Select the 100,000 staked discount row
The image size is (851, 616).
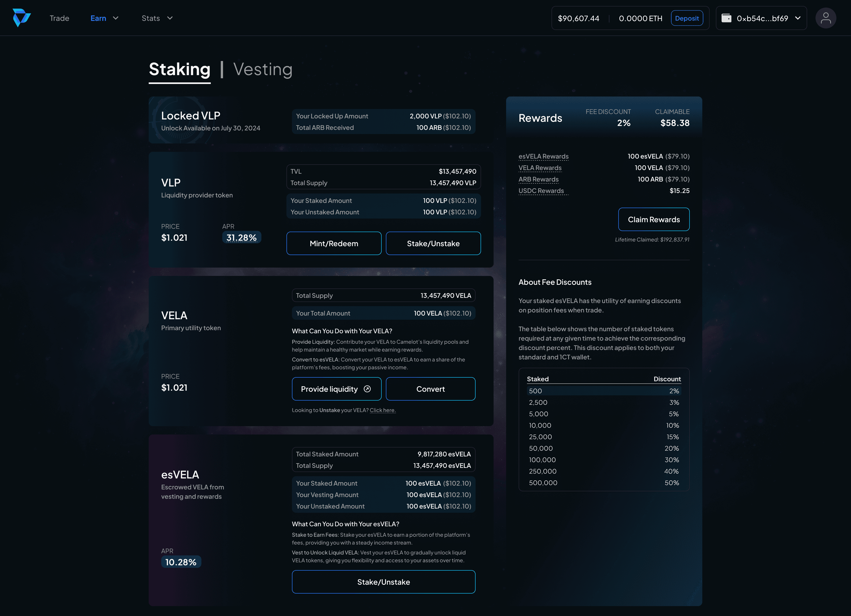click(x=604, y=460)
